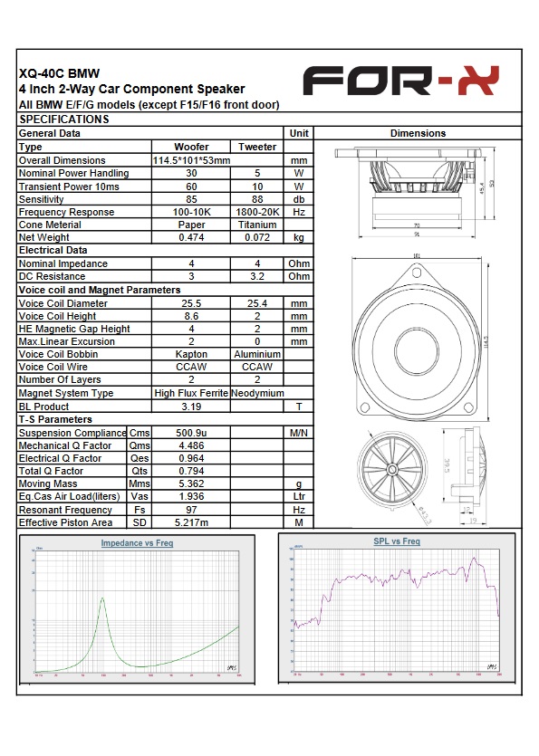Select the overall dimensions value '114.5*101*53mm'
Screen dimensions: 539x756
(x=191, y=160)
